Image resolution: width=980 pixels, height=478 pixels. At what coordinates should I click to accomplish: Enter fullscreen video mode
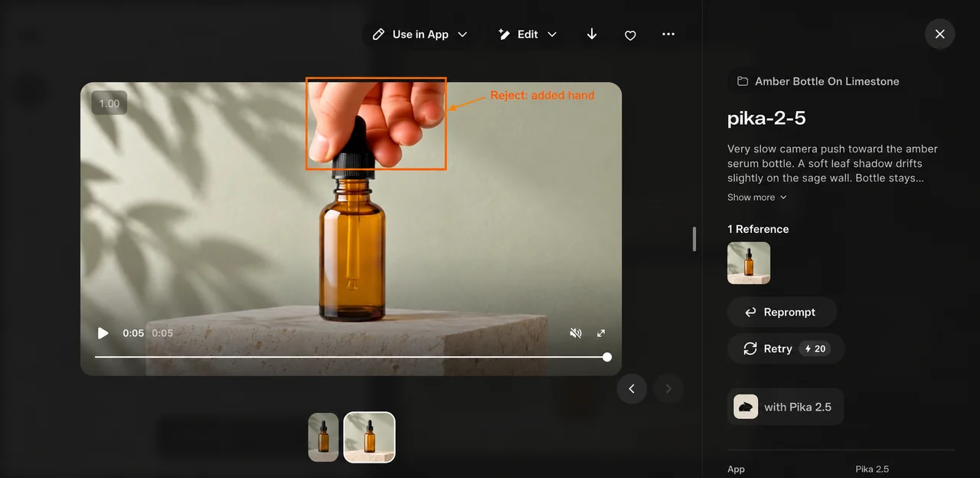(x=601, y=333)
